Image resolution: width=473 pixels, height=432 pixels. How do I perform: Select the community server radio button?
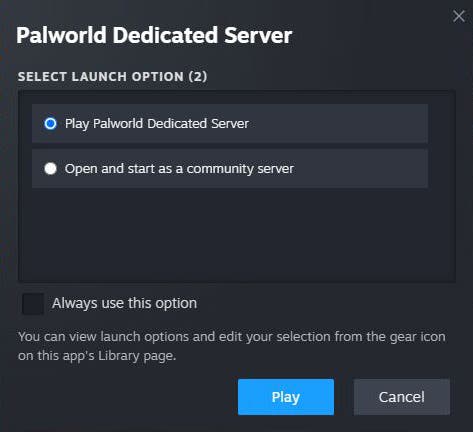pos(51,168)
